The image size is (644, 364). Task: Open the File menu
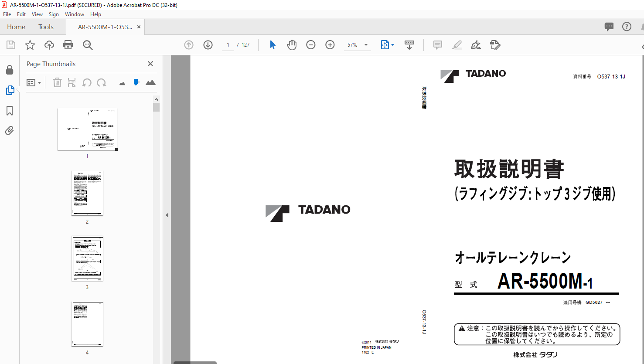click(x=7, y=14)
